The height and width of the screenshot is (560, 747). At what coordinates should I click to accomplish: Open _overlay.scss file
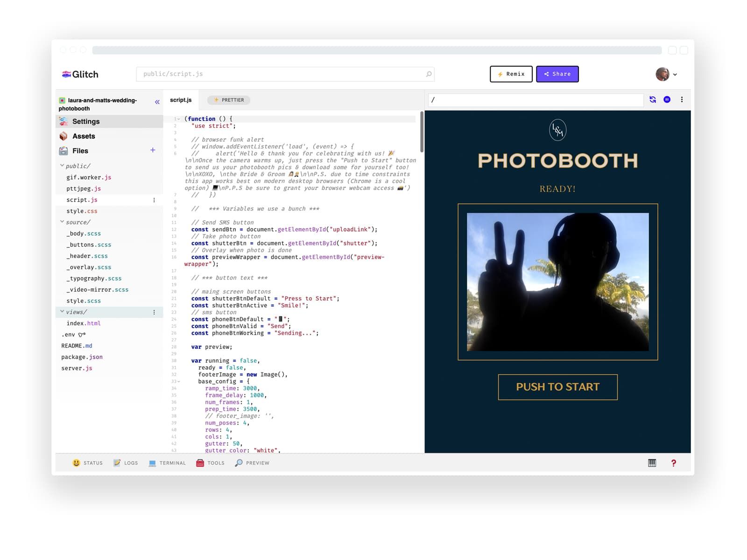tap(89, 267)
